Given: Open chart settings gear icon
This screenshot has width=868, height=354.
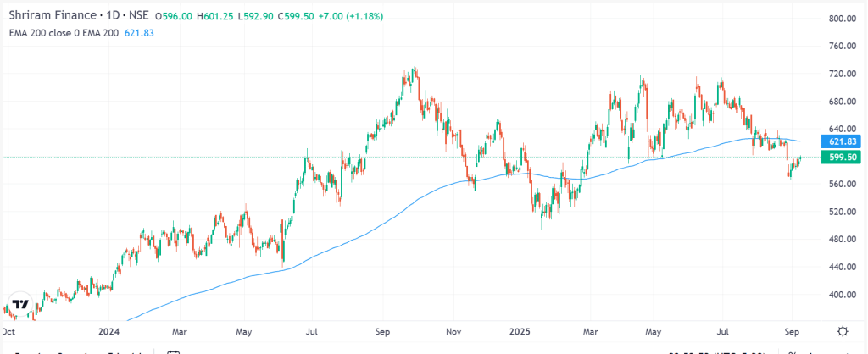Looking at the screenshot, I should 843,332.
